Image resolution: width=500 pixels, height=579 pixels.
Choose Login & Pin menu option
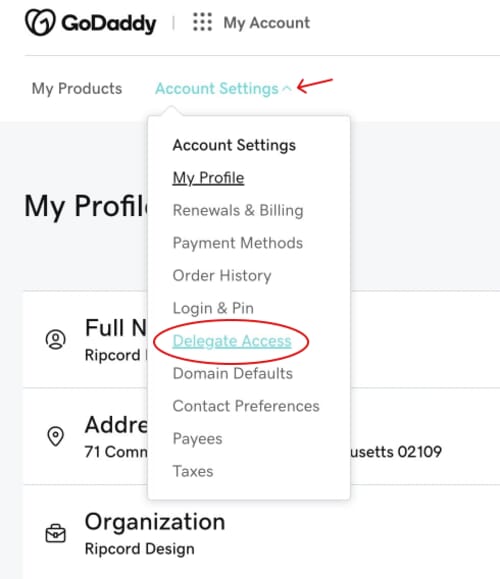(213, 308)
